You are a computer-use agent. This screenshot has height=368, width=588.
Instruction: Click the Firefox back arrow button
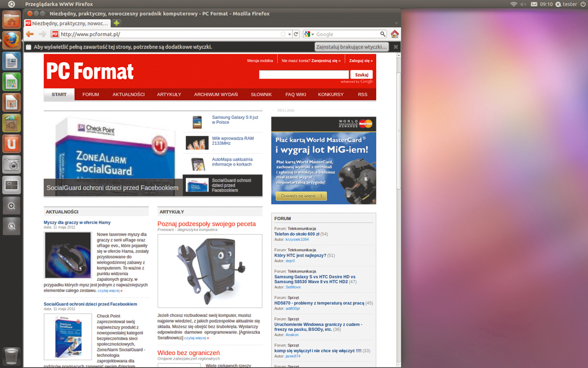click(x=29, y=34)
